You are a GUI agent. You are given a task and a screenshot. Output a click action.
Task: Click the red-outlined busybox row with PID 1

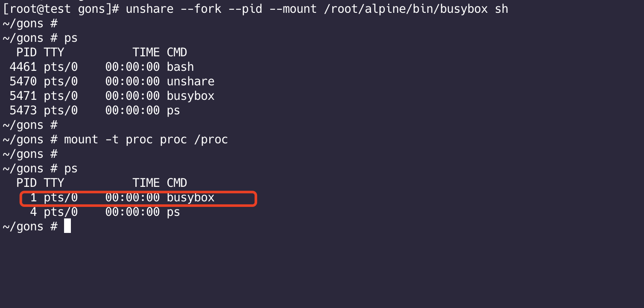click(x=138, y=198)
